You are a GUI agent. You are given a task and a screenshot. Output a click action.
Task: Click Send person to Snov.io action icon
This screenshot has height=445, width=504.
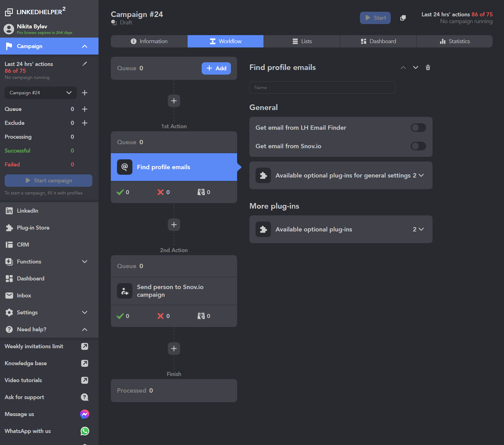(x=125, y=291)
